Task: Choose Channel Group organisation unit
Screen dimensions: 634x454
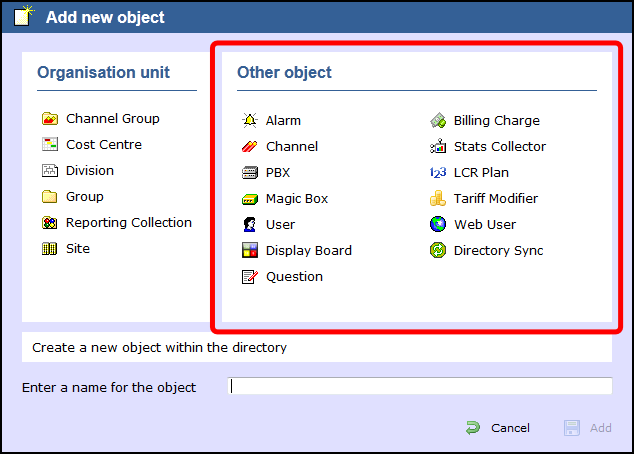Action: [x=112, y=119]
